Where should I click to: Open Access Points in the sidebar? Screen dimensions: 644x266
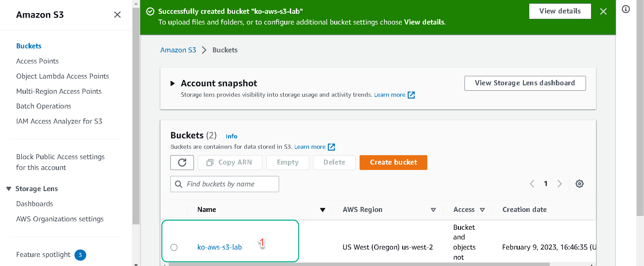pyautogui.click(x=38, y=61)
